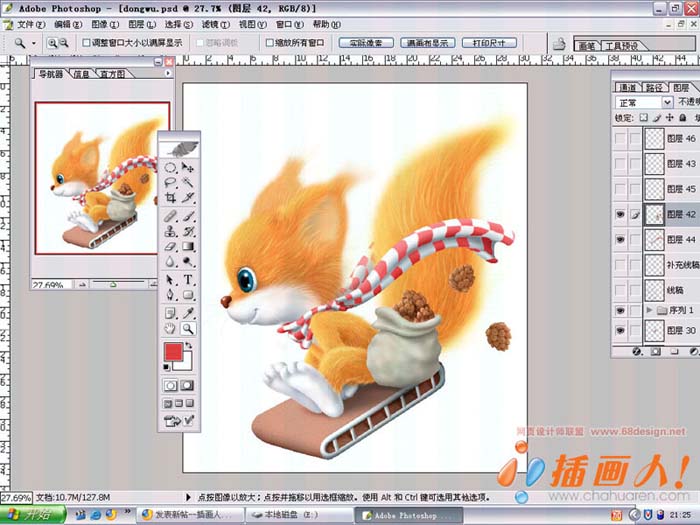Image resolution: width=700 pixels, height=525 pixels.
Task: Click the zoom in option button
Action: click(x=53, y=43)
